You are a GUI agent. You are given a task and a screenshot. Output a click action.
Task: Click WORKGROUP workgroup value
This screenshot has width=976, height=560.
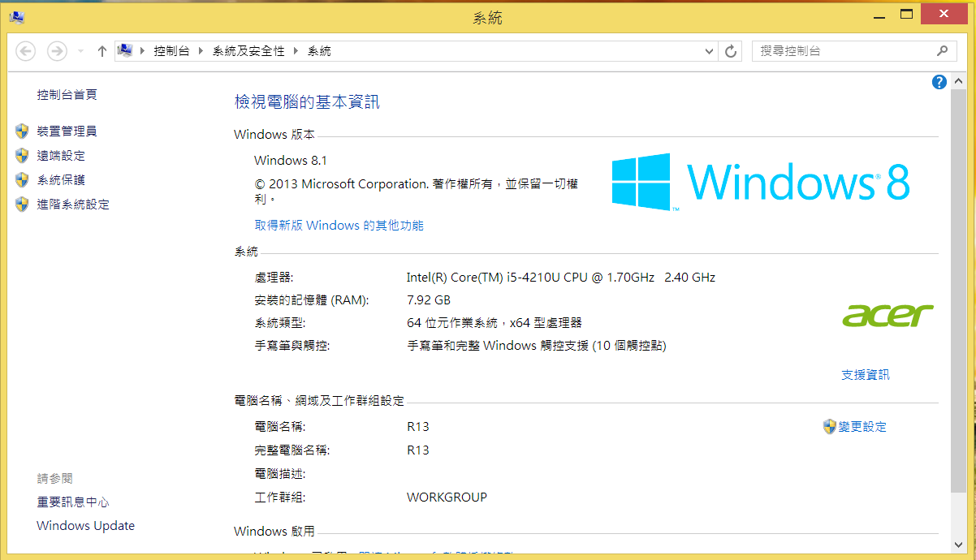pos(447,497)
